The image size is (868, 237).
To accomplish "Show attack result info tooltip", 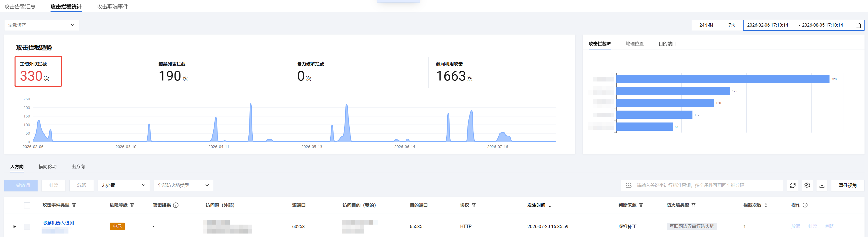I will [175, 205].
